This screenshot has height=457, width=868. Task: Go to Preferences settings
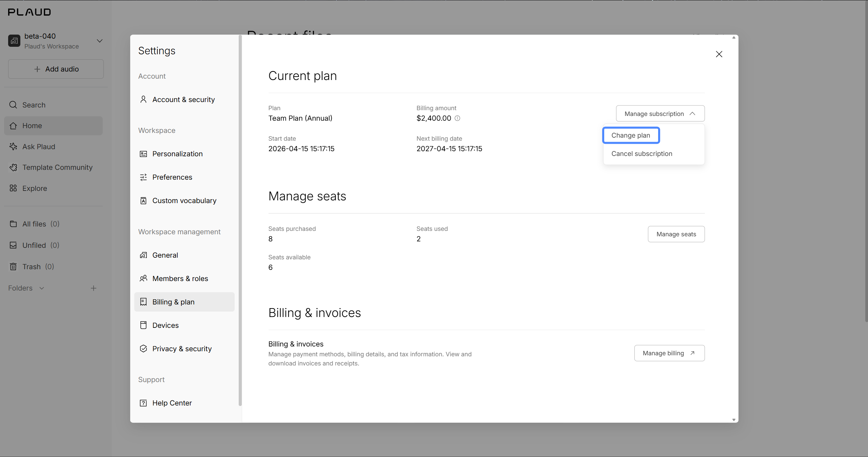pyautogui.click(x=184, y=177)
